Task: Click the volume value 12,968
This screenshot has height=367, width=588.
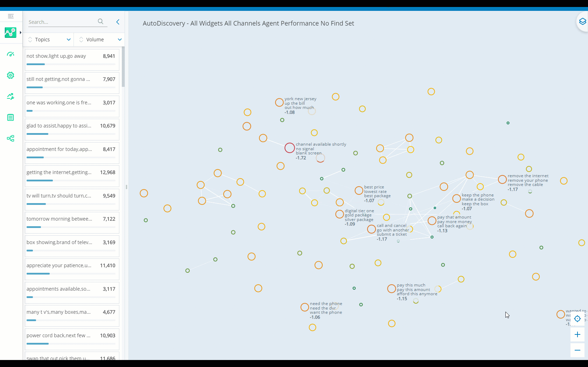Action: [108, 172]
